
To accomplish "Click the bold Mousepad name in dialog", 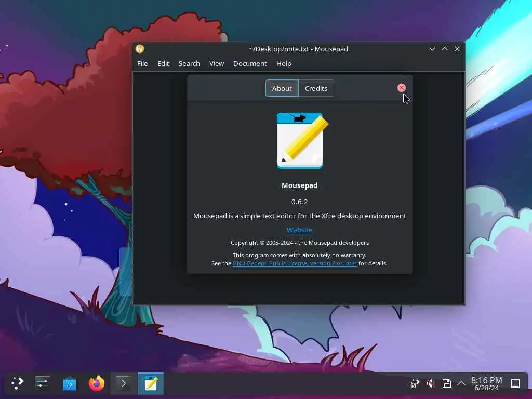I will (x=299, y=185).
